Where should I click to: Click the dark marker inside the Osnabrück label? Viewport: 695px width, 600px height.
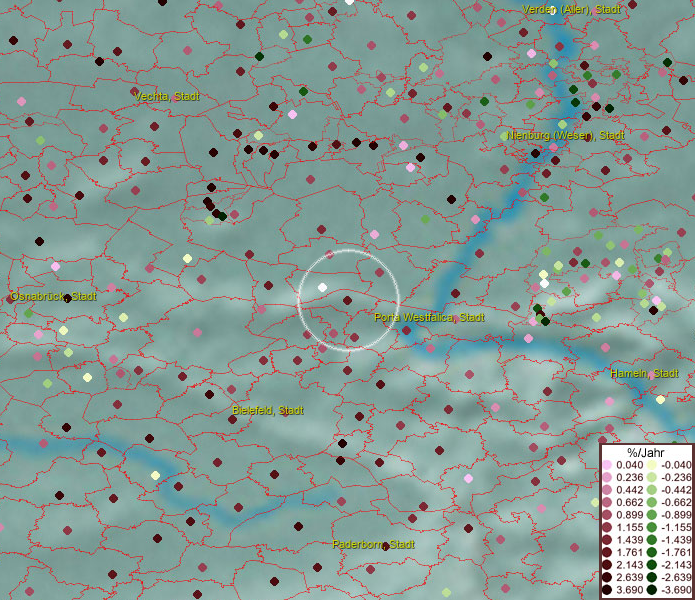(x=67, y=298)
